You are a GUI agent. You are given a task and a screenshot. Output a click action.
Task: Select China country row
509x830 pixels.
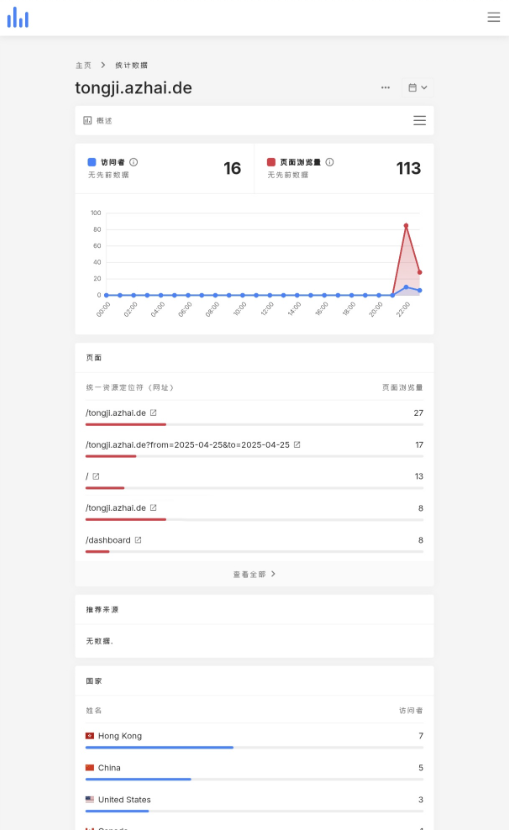point(254,772)
